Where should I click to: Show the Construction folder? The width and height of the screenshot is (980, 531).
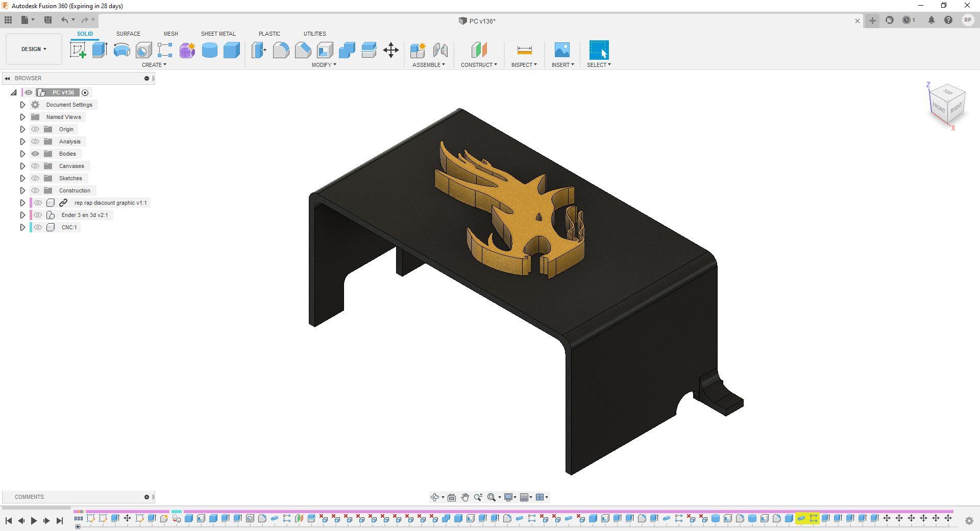[x=35, y=190]
